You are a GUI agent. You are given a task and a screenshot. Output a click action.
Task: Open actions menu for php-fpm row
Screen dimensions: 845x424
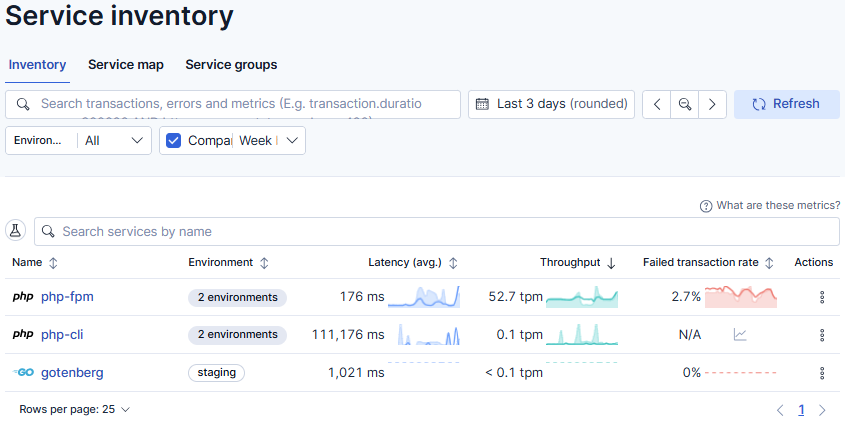(822, 297)
